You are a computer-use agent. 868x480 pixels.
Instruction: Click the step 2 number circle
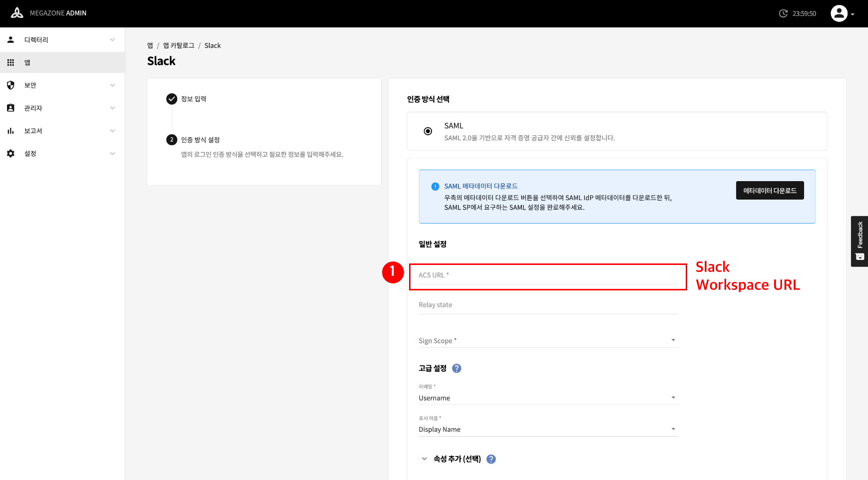click(x=172, y=140)
